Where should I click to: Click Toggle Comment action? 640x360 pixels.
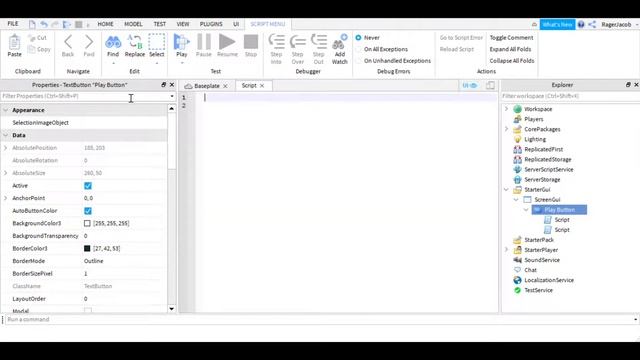coord(511,38)
